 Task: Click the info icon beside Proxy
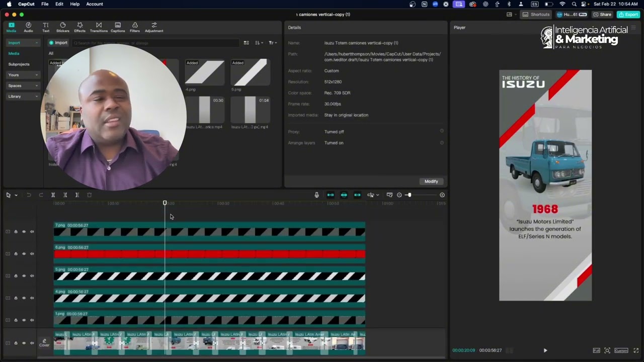(x=442, y=131)
